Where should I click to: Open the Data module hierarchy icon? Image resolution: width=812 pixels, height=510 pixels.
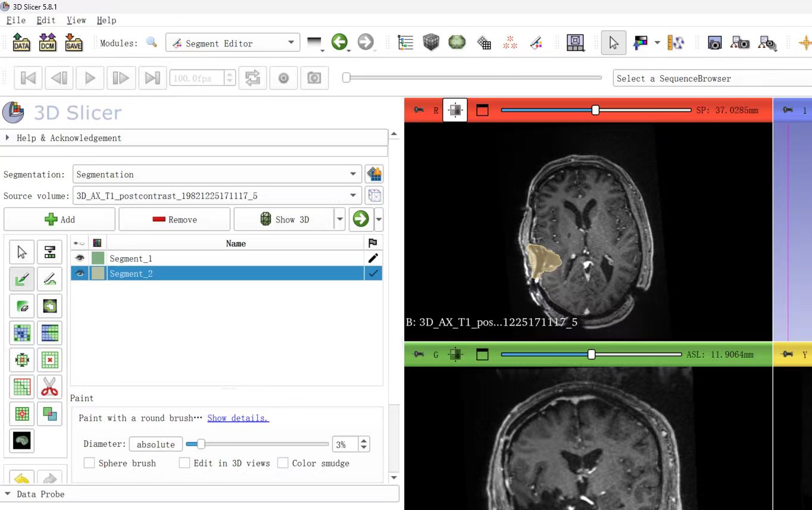tap(405, 43)
